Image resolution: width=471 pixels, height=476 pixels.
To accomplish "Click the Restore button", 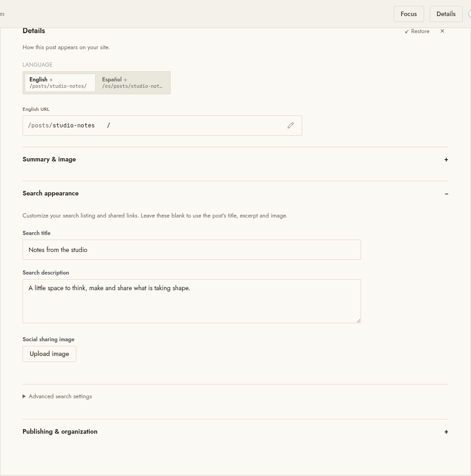I will tap(417, 31).
